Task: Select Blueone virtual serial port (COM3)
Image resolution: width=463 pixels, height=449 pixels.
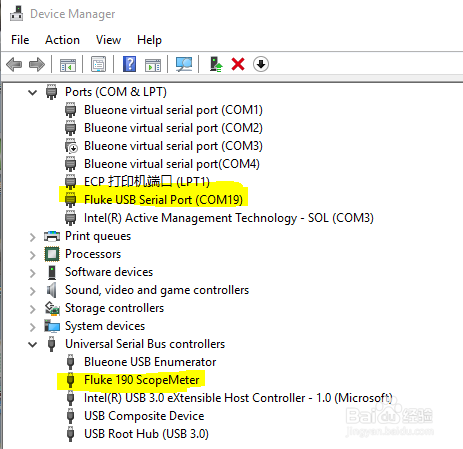Action: click(173, 146)
